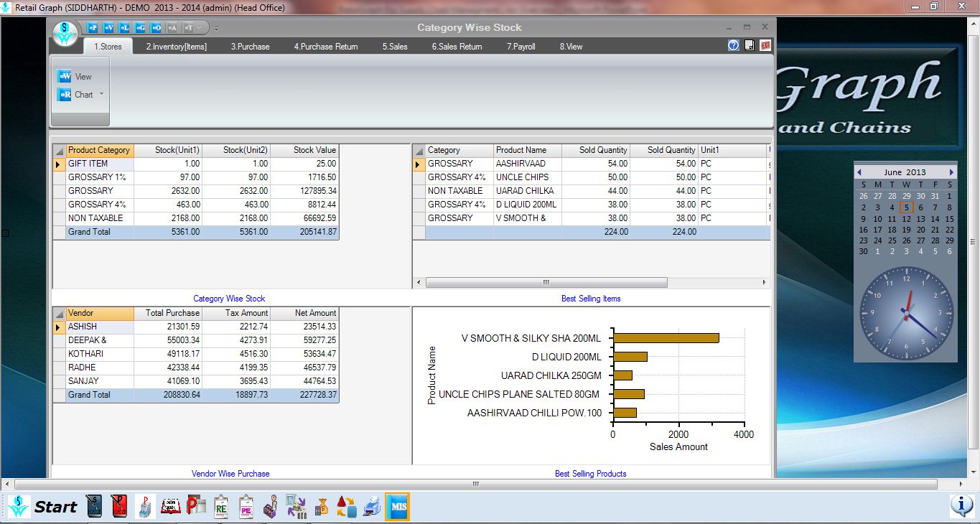
Task: Open the quick access toolbar customize chevron
Action: tap(200, 27)
